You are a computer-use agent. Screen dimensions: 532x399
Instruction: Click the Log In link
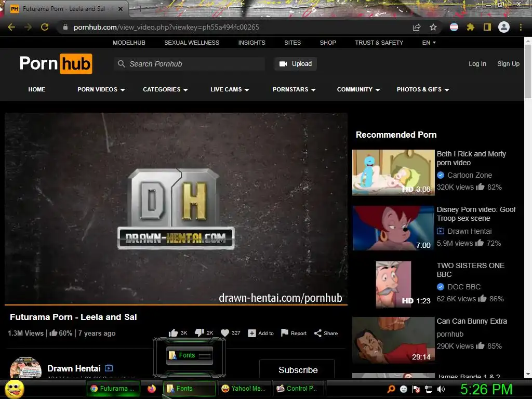[x=477, y=64]
